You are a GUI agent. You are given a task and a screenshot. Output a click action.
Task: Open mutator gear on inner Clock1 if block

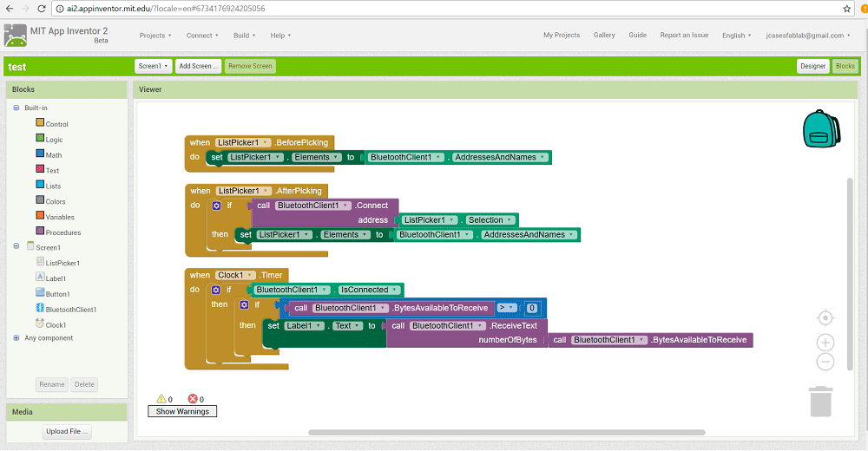coord(244,304)
